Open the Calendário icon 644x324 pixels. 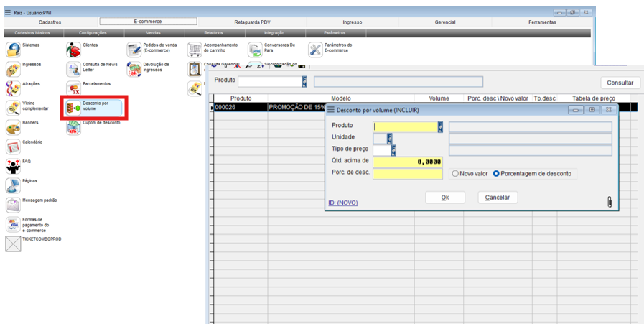[x=13, y=147]
